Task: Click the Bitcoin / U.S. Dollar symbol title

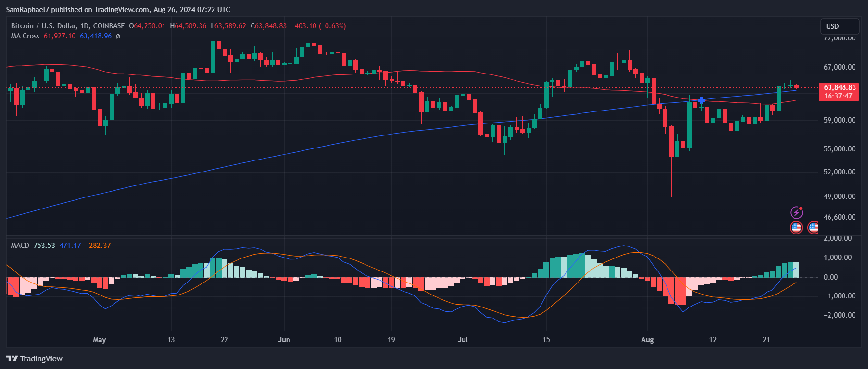Action: click(68, 26)
